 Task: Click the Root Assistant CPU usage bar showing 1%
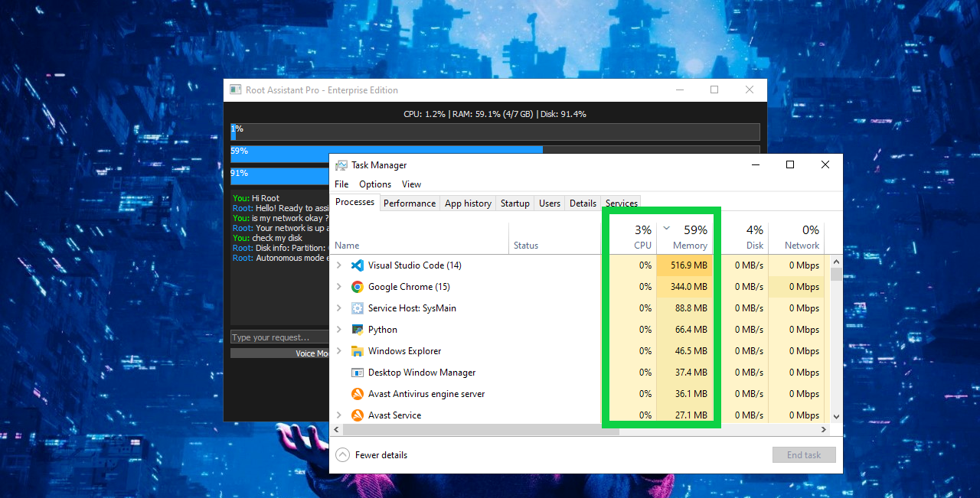(495, 132)
